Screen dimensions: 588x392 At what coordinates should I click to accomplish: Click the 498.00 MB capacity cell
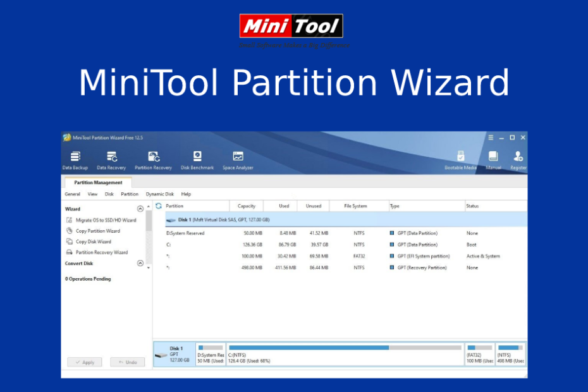click(252, 268)
